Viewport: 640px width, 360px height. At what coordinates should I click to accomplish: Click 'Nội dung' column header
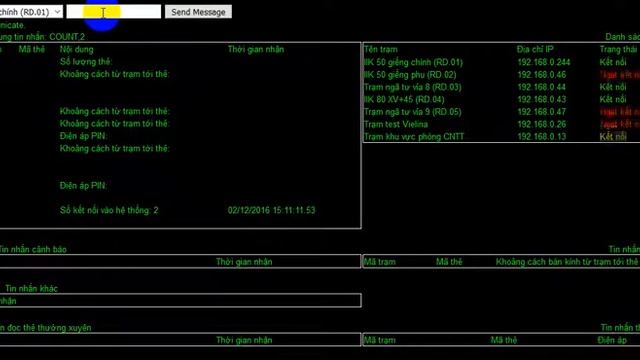pyautogui.click(x=76, y=49)
